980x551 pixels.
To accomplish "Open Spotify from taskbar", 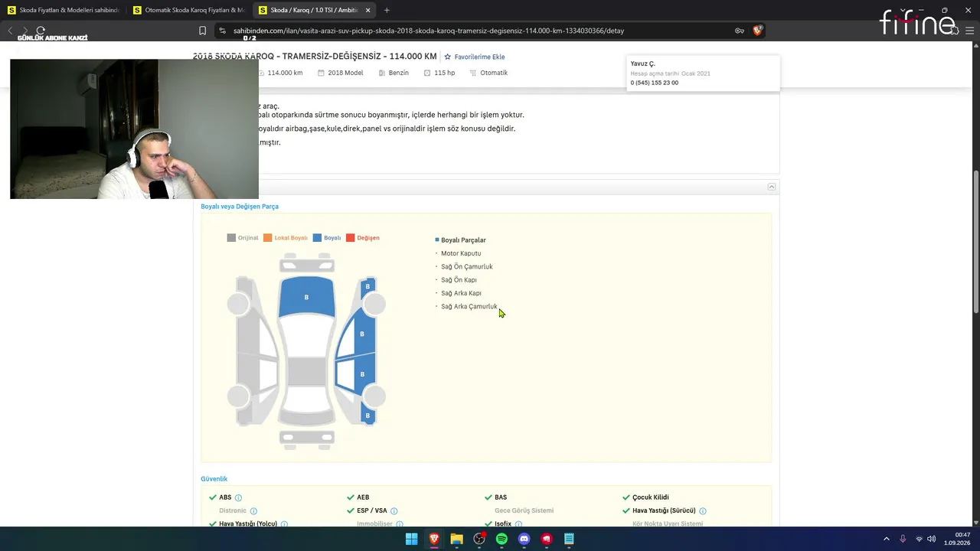I will (501, 539).
